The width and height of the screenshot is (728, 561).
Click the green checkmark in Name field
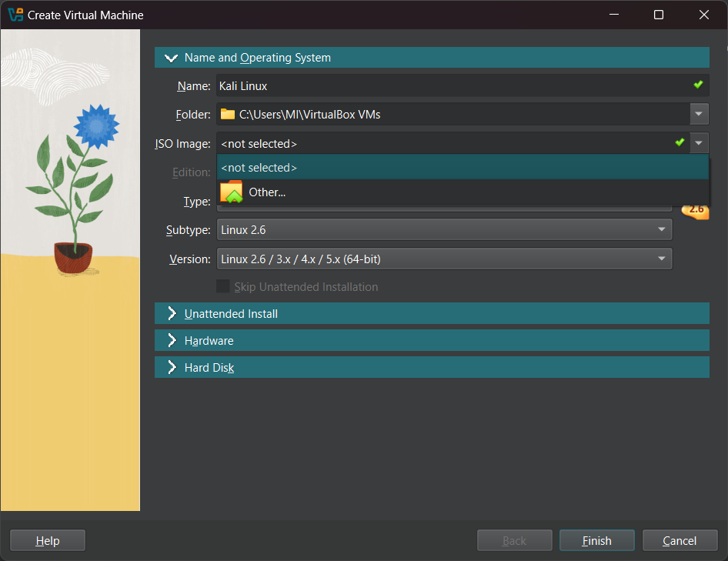pyautogui.click(x=698, y=85)
